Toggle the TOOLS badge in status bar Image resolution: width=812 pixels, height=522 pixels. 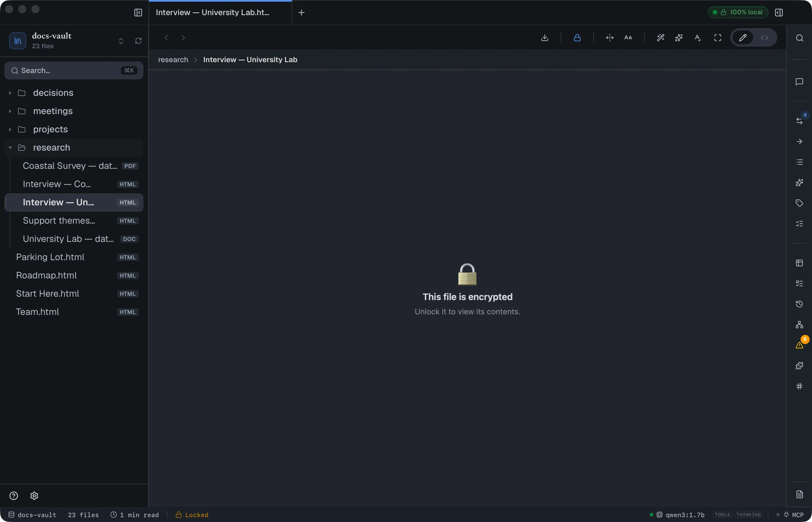point(722,515)
